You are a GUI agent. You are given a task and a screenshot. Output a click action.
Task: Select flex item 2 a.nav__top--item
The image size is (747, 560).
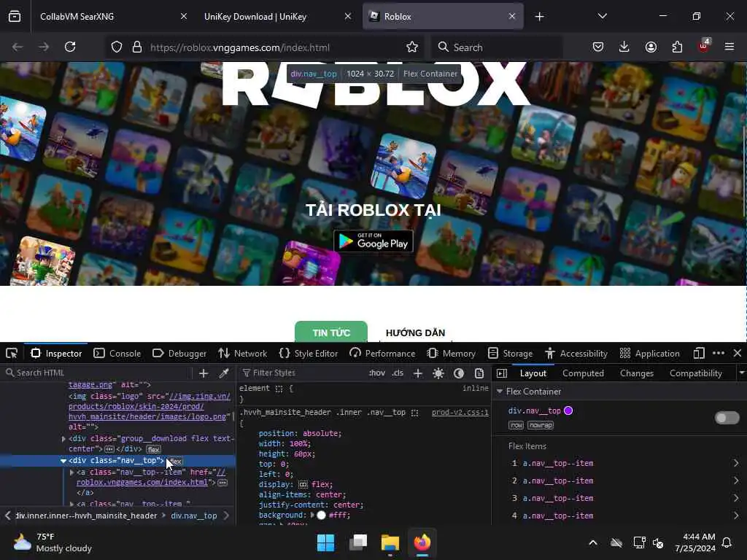click(x=558, y=481)
